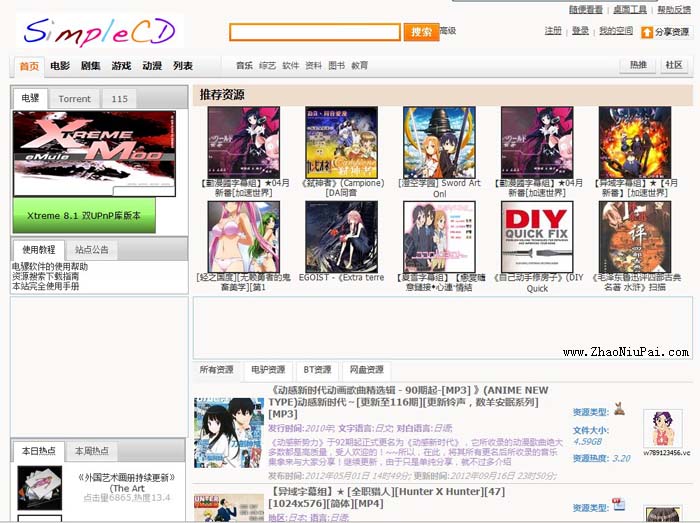The image size is (700, 523).
Task: Click the SimpleCD logo
Action: (100, 31)
